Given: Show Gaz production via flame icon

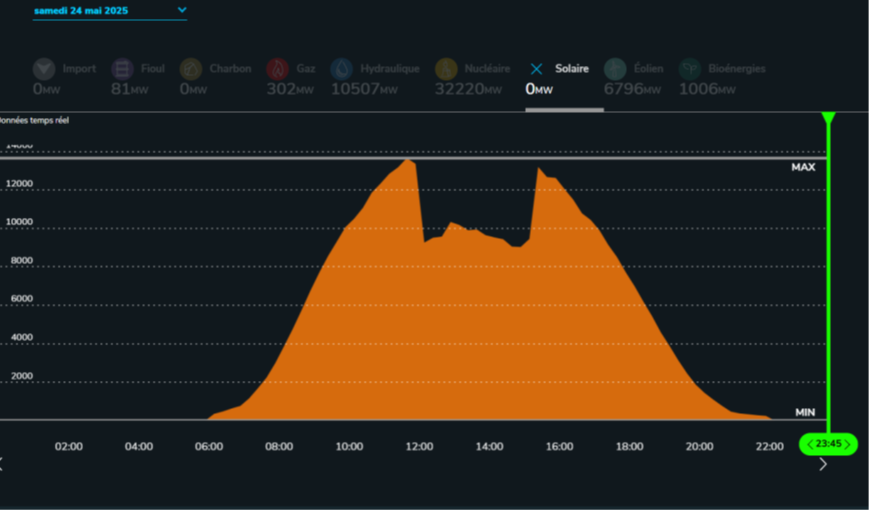Looking at the screenshot, I should tap(277, 69).
